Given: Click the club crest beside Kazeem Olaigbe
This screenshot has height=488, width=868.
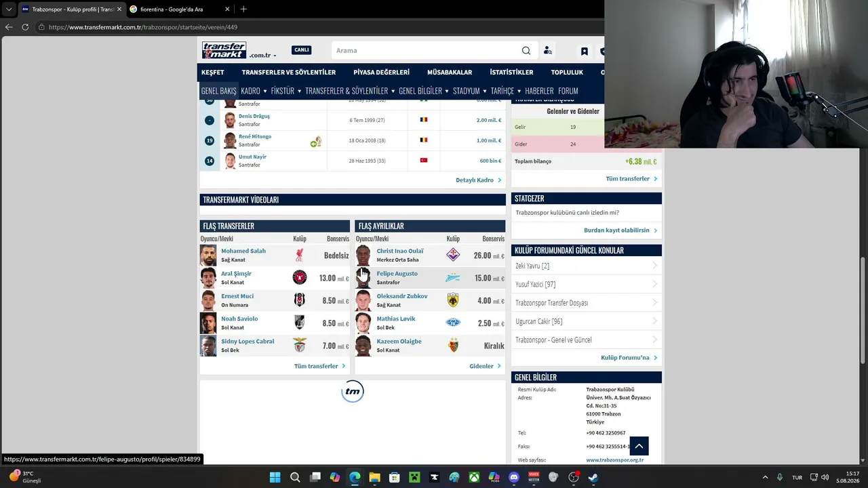Looking at the screenshot, I should (453, 346).
